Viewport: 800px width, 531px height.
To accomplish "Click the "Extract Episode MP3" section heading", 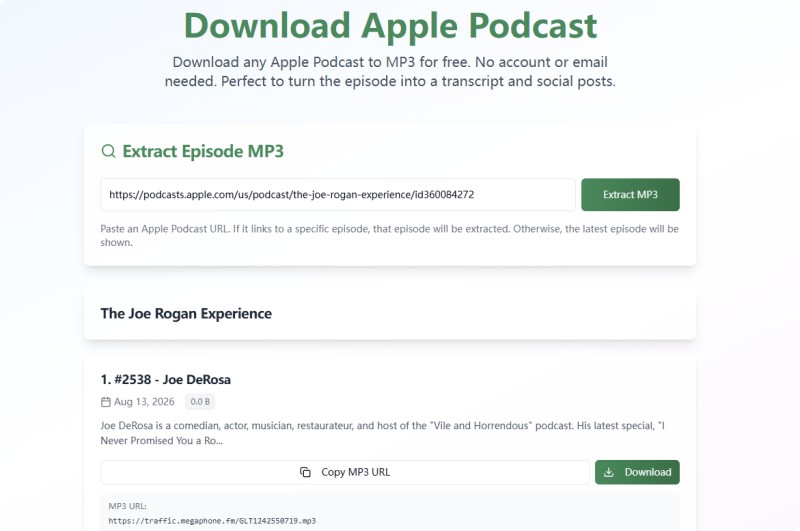I will click(203, 151).
